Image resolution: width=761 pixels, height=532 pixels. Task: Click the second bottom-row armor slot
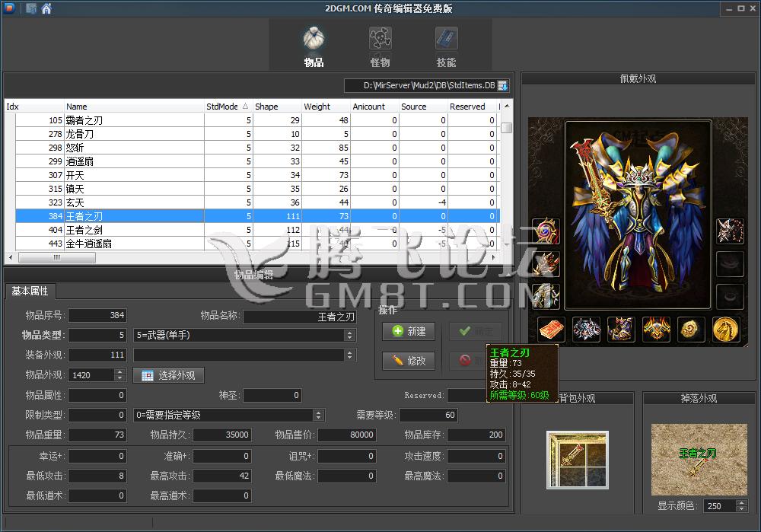click(x=586, y=329)
